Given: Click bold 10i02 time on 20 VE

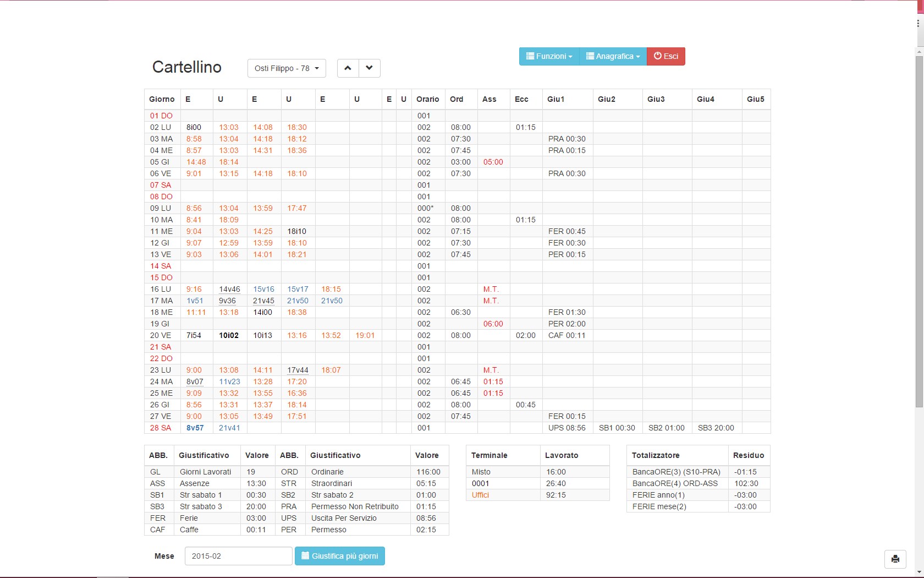Looking at the screenshot, I should pyautogui.click(x=229, y=335).
